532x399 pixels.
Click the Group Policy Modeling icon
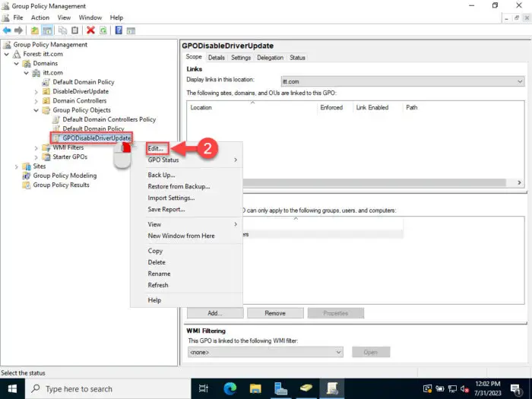point(26,176)
